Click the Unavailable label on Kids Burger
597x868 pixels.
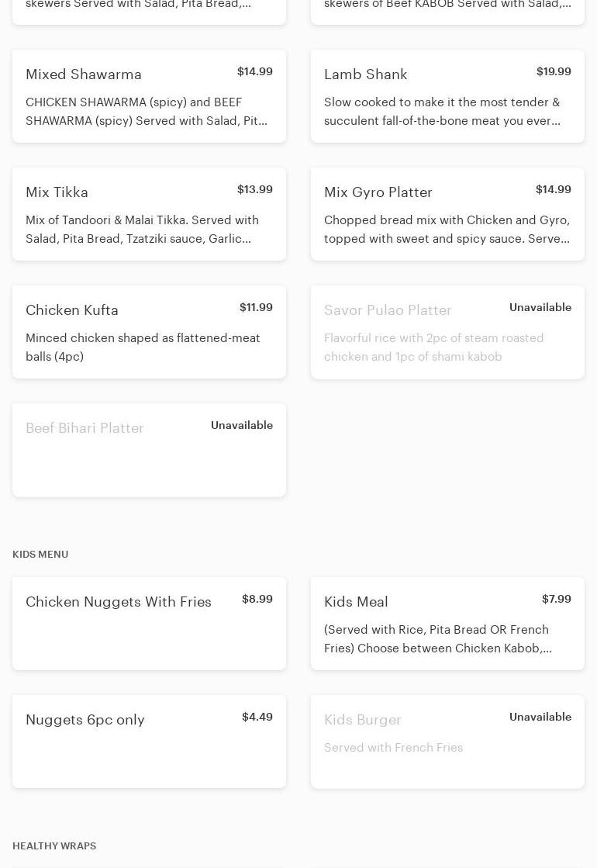[x=540, y=717]
